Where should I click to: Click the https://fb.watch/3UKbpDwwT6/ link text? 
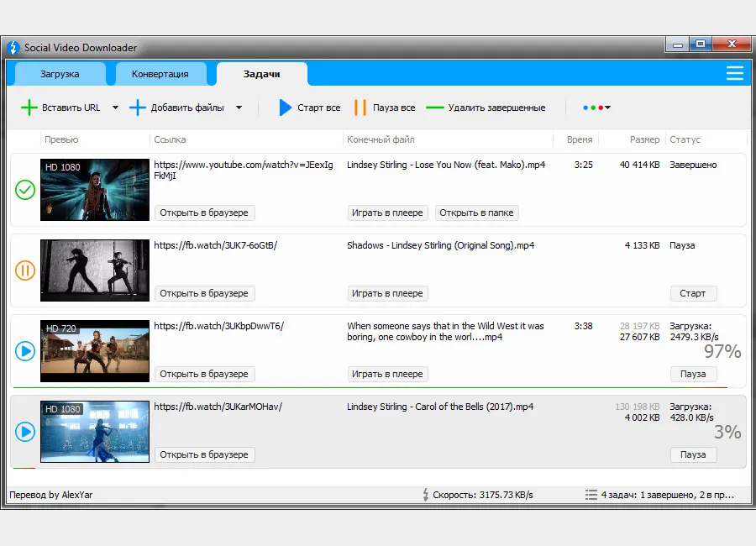coord(219,326)
